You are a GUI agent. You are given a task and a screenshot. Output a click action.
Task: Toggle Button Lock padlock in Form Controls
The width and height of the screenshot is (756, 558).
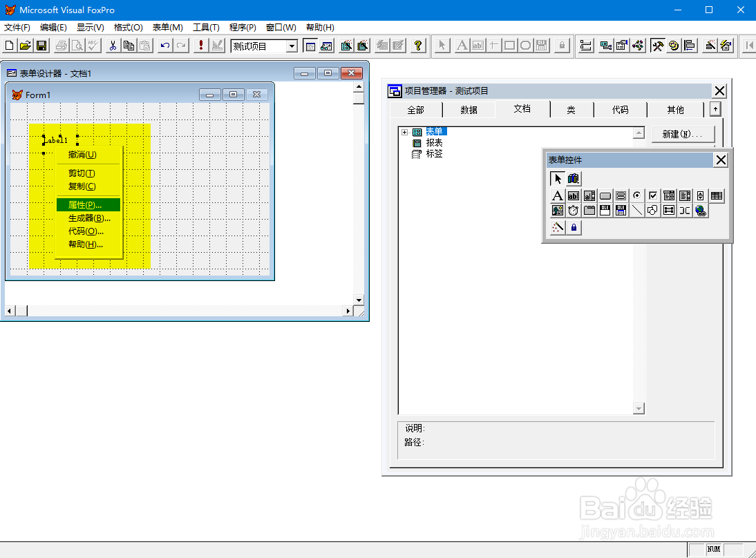[x=574, y=227]
